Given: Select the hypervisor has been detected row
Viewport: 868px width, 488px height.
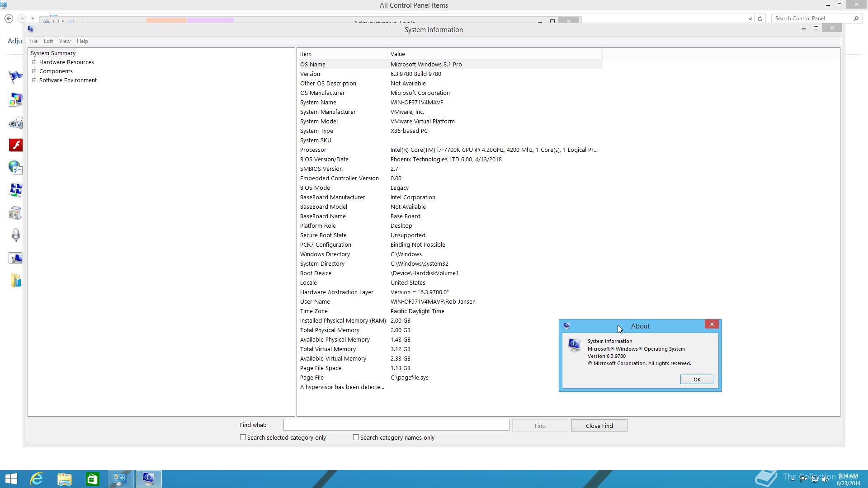Looking at the screenshot, I should click(x=450, y=387).
